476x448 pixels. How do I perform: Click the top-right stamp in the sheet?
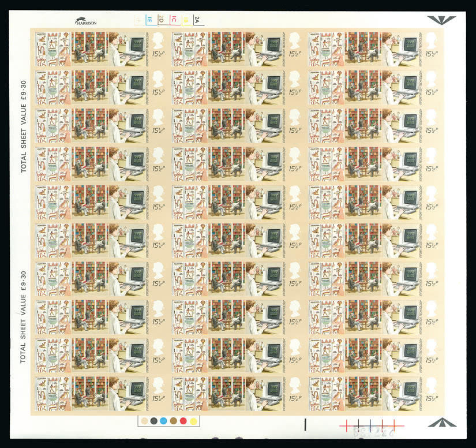374,49
